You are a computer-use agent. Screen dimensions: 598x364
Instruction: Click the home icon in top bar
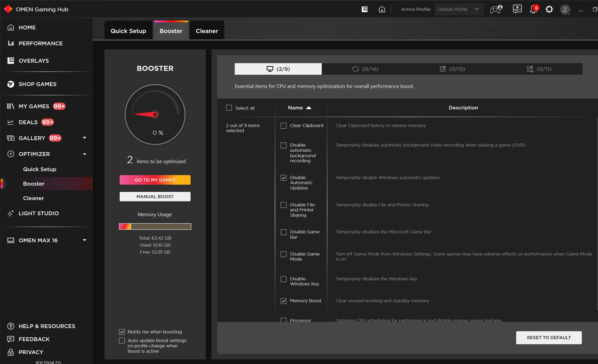click(382, 9)
